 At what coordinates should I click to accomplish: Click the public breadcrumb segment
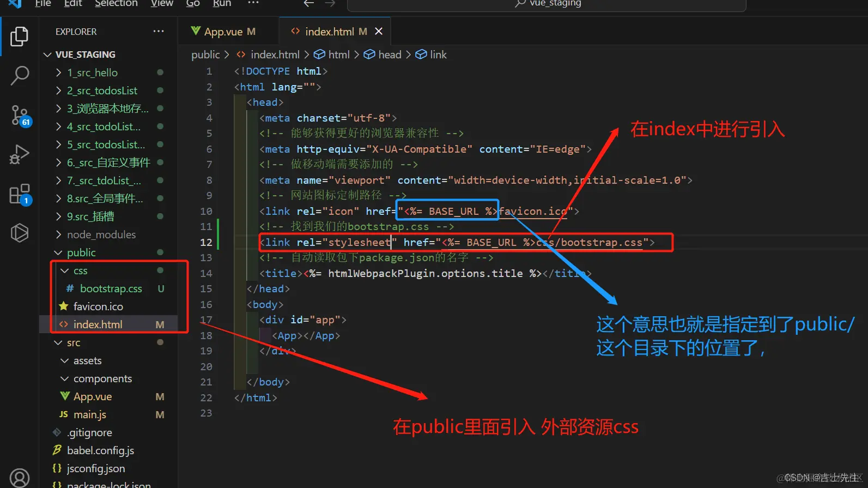(205, 55)
